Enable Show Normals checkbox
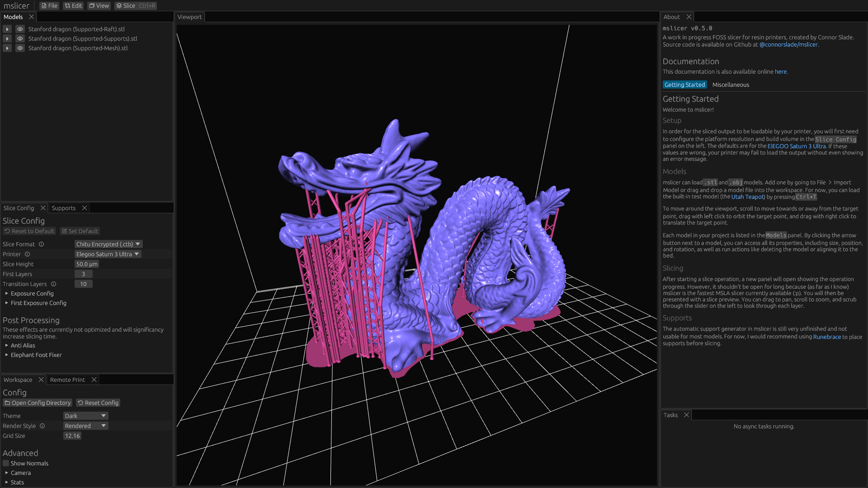Screen dimensions: 868x488 (6, 464)
